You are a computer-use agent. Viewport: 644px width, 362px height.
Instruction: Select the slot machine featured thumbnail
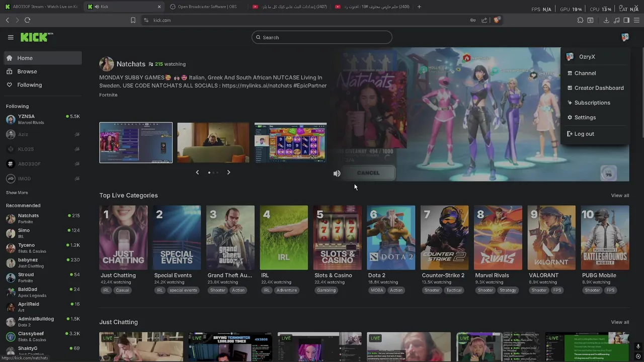click(290, 143)
